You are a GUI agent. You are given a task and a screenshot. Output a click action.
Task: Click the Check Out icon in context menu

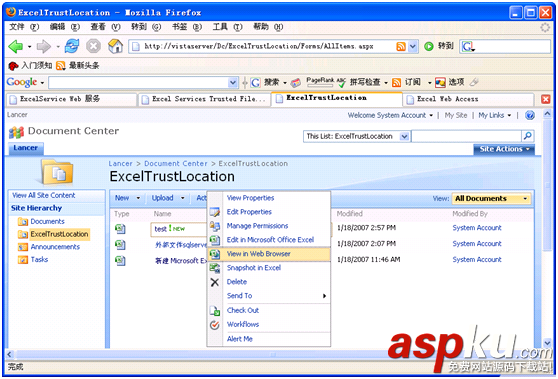tap(215, 311)
